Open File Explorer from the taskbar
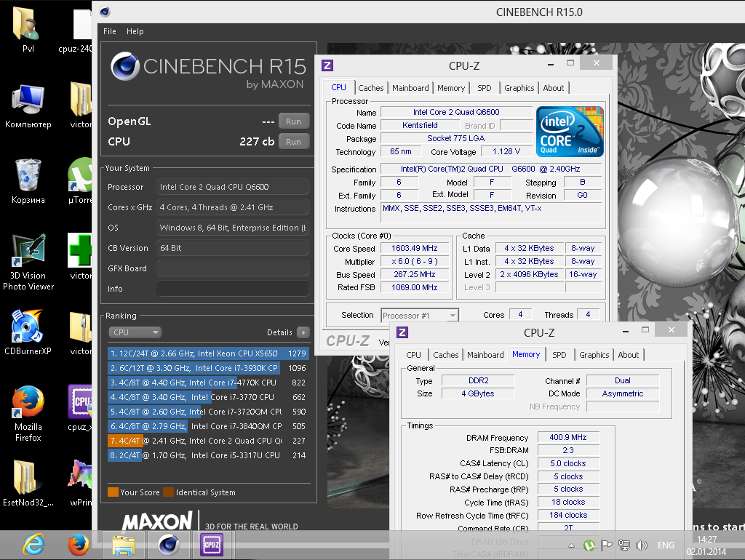Viewport: 745px width, 560px height. point(124,545)
